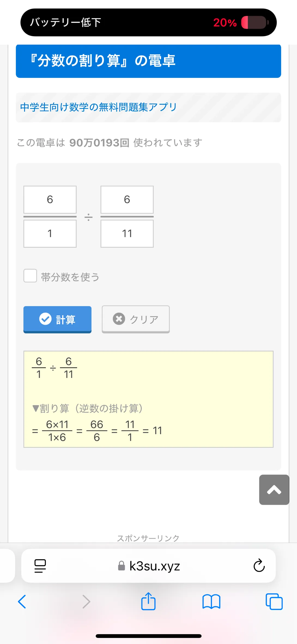This screenshot has height=644, width=297.
Task: Open the Safari page settings reader icon
Action: pos(40,566)
